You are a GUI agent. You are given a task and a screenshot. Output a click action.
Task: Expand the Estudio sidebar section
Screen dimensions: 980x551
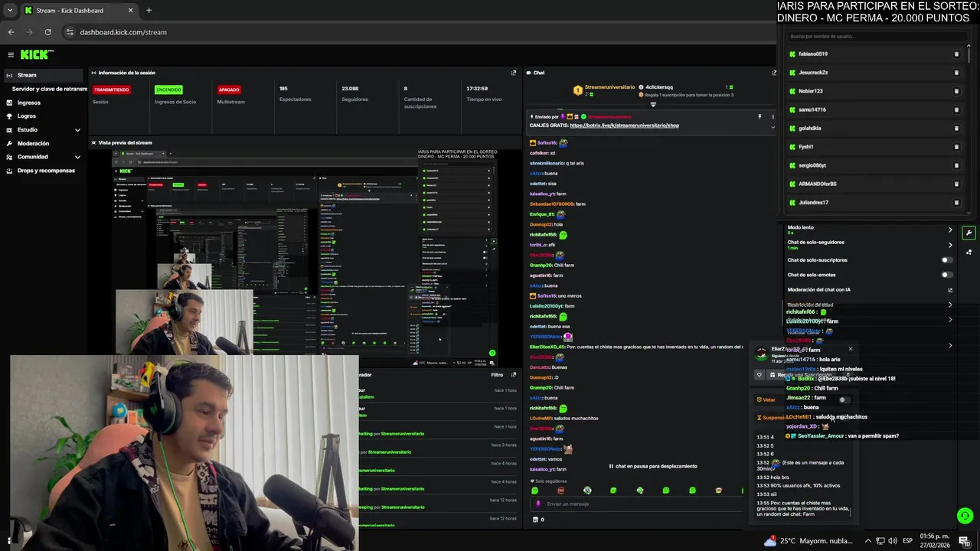(77, 130)
